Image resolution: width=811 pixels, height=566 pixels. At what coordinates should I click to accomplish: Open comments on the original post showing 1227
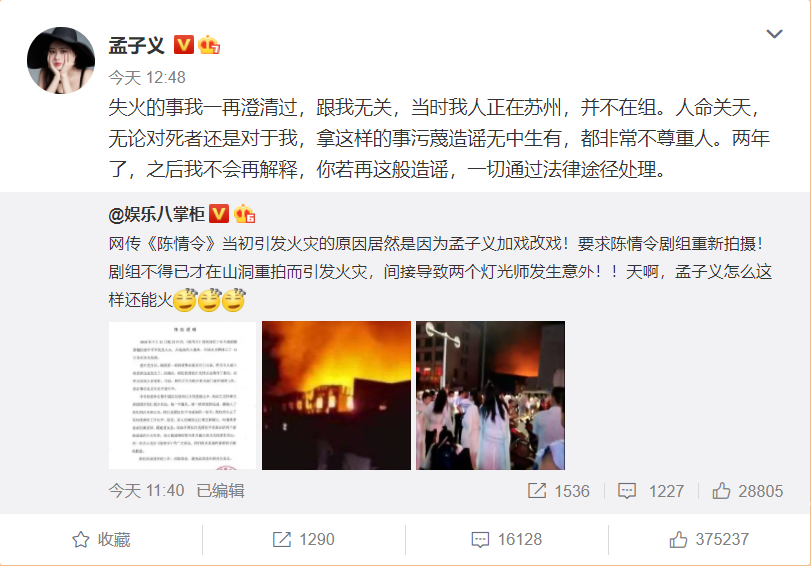click(x=651, y=490)
